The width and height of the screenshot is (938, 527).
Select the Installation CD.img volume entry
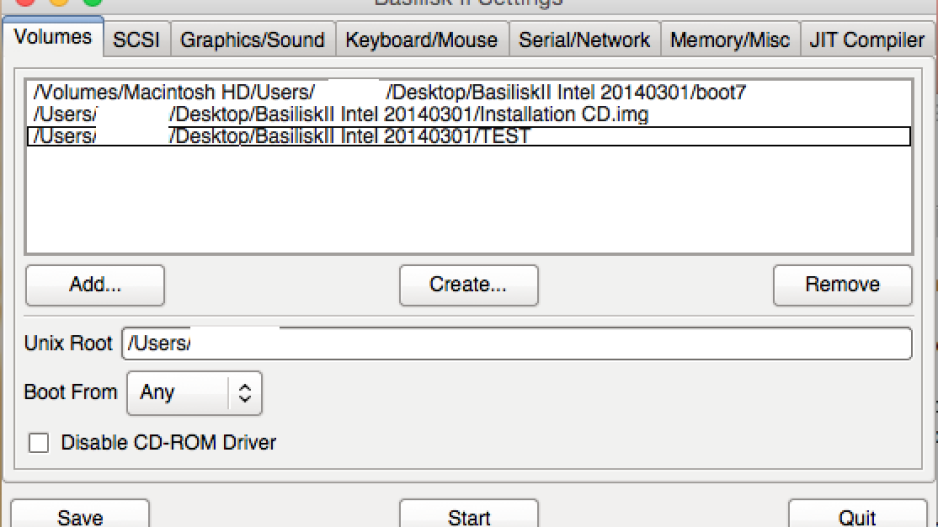pos(469,114)
